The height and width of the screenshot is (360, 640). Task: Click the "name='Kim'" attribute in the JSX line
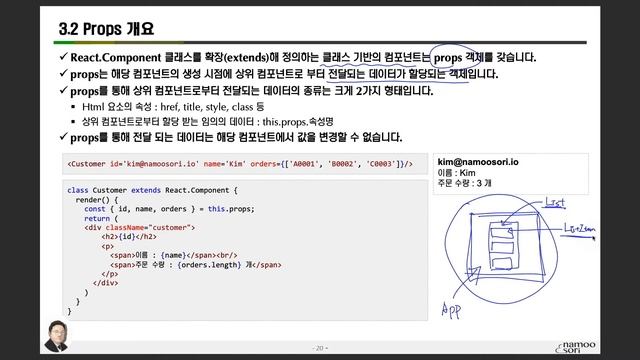(225, 164)
